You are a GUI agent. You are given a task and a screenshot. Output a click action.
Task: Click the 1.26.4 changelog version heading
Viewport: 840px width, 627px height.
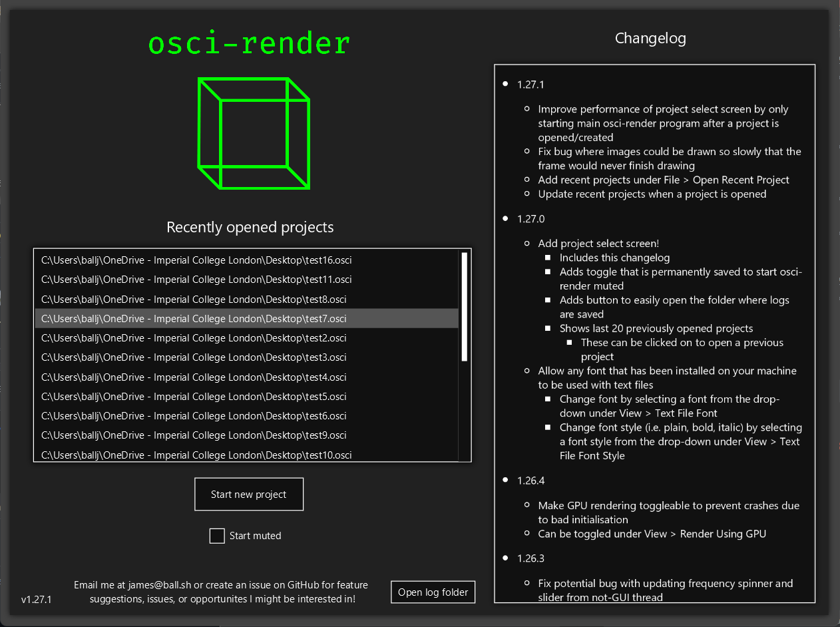coord(530,481)
